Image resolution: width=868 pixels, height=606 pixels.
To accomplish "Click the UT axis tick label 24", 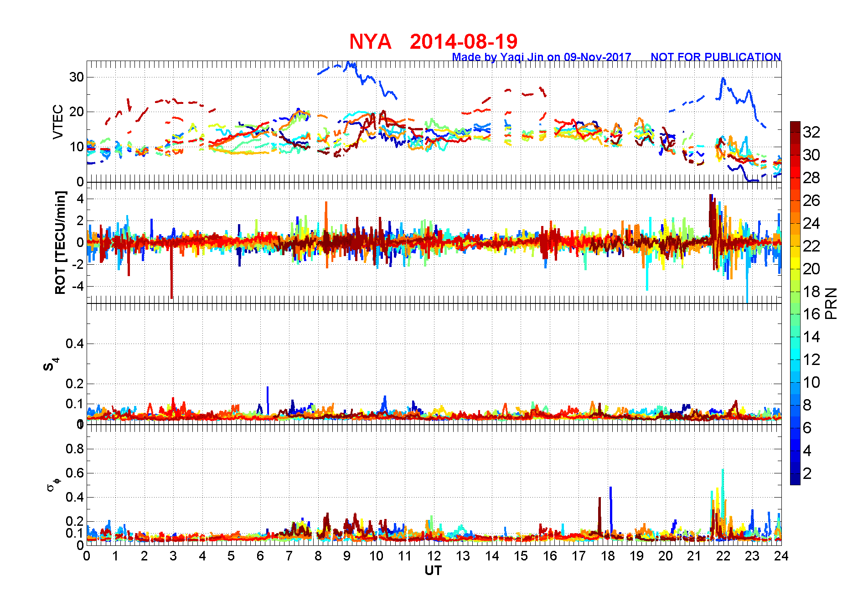I will point(781,556).
